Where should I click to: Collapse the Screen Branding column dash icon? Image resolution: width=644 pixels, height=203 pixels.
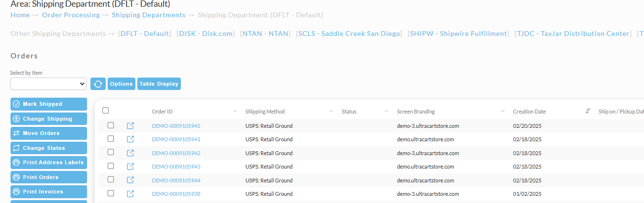[x=503, y=111]
